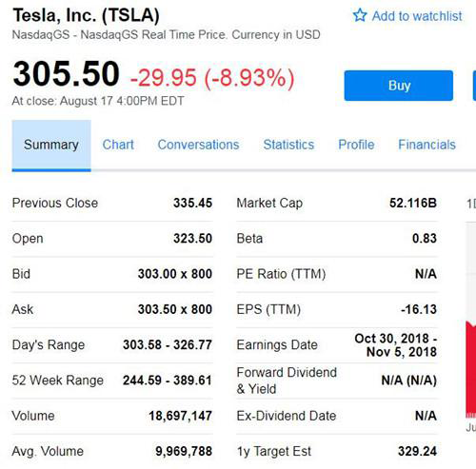This screenshot has width=476, height=469.
Task: Click the Add to watchlist link
Action: 407,15
